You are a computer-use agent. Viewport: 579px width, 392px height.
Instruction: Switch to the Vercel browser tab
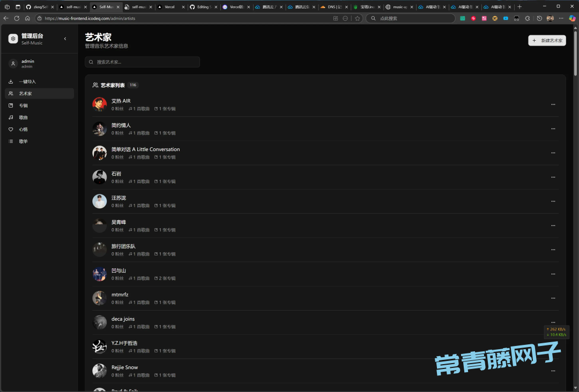point(169,7)
